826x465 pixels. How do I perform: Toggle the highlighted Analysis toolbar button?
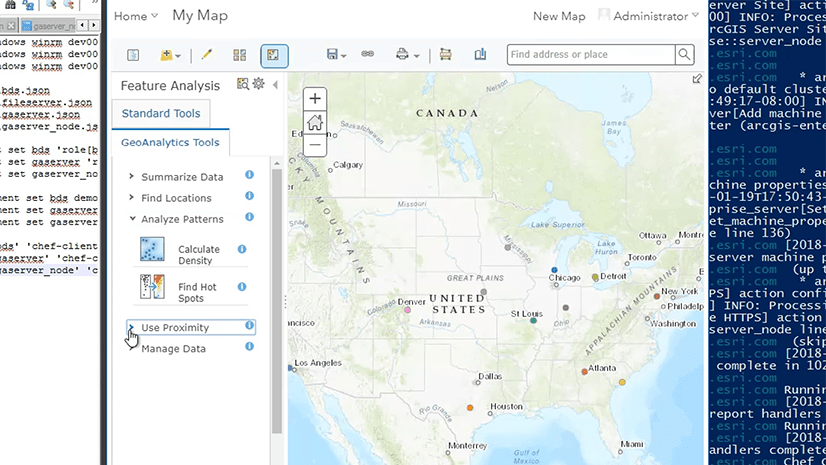[274, 56]
